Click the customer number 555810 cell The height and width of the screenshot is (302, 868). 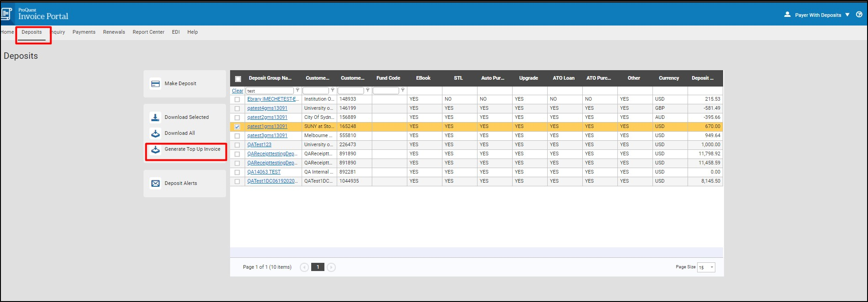(354, 136)
